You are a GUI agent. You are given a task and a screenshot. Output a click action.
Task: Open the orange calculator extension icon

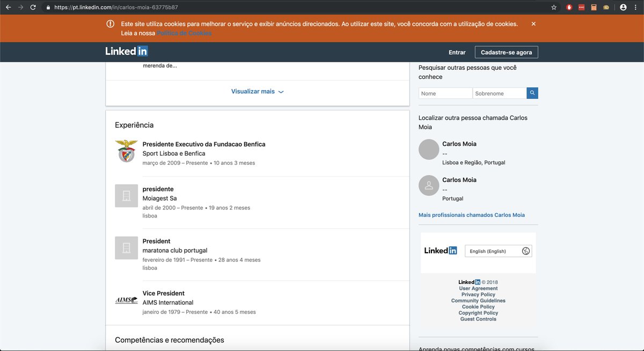point(594,8)
